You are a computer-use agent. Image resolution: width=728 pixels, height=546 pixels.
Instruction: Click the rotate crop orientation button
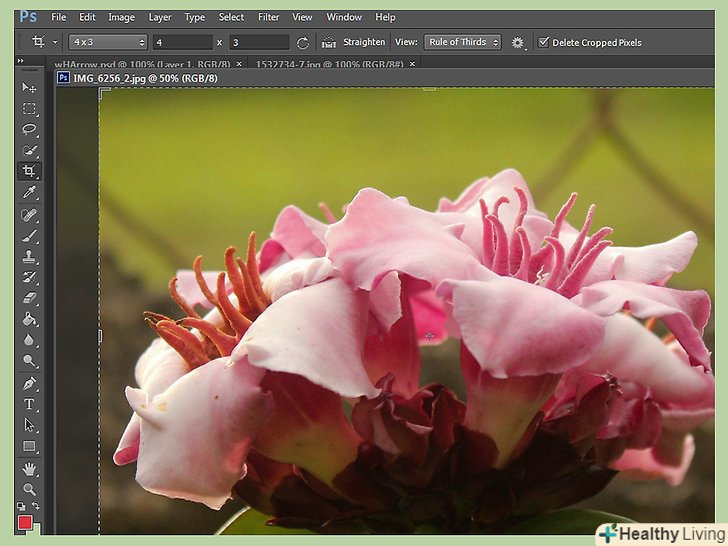pos(303,42)
